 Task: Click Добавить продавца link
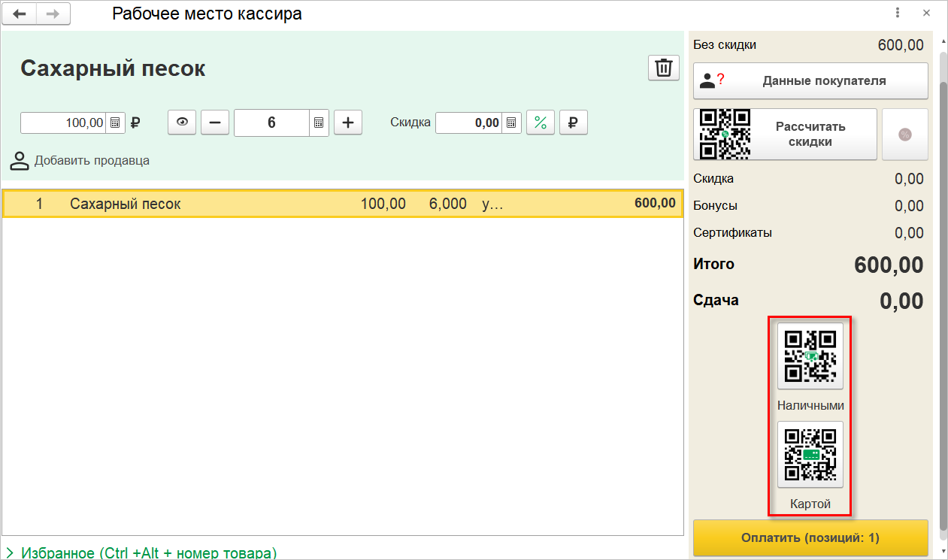[x=80, y=160]
